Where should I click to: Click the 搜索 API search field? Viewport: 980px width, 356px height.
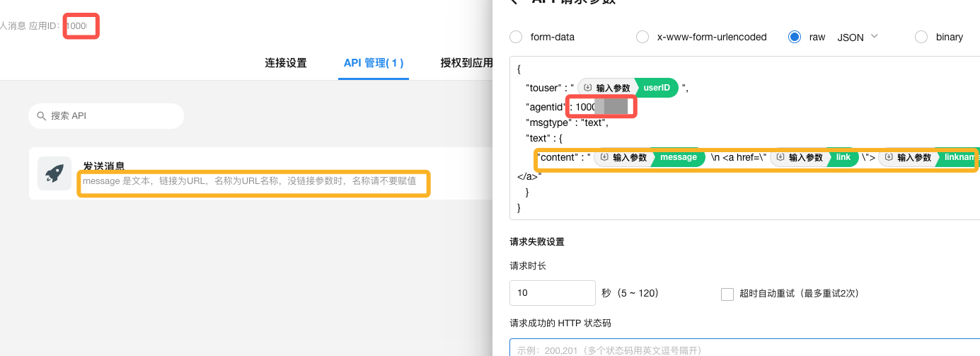[x=106, y=116]
